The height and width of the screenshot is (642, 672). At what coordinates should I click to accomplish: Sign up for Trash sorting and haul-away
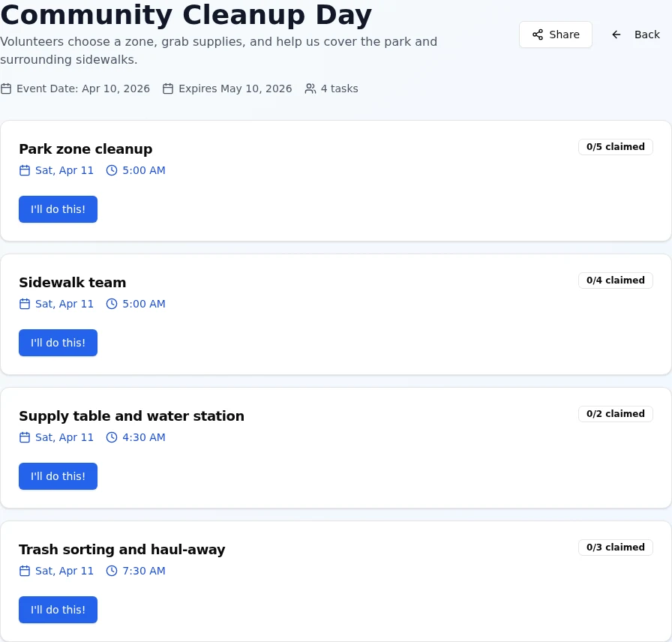58,610
